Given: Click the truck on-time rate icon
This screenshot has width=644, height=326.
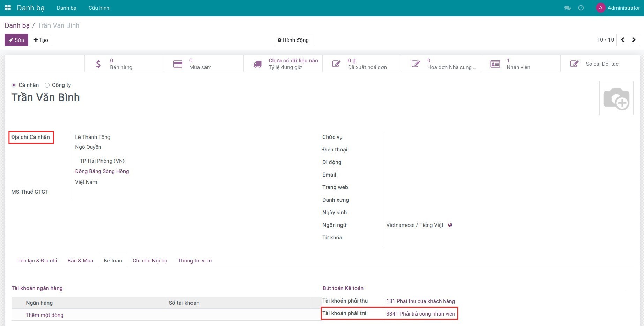Looking at the screenshot, I should point(257,64).
